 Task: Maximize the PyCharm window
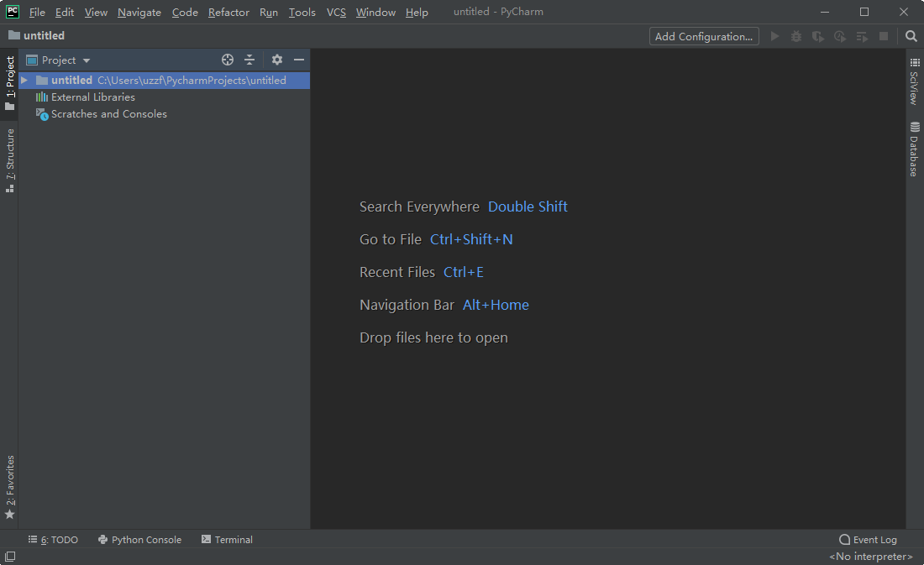coord(864,12)
